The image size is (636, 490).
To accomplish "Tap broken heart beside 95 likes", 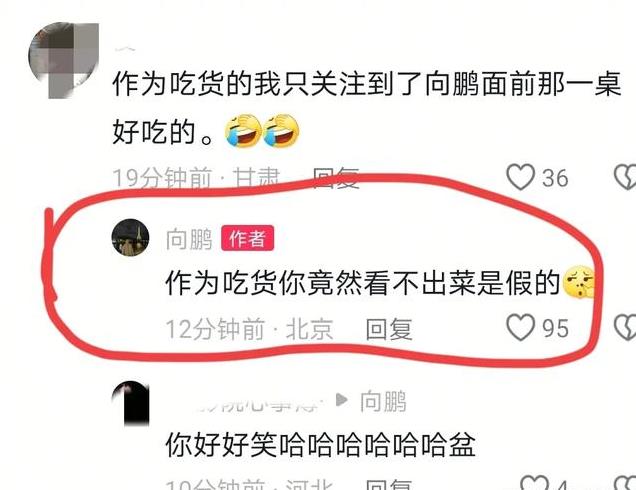I will (625, 327).
